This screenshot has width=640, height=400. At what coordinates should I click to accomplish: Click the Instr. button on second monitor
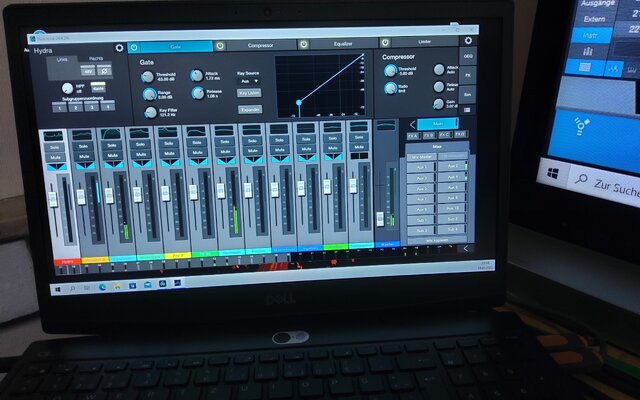pos(591,36)
